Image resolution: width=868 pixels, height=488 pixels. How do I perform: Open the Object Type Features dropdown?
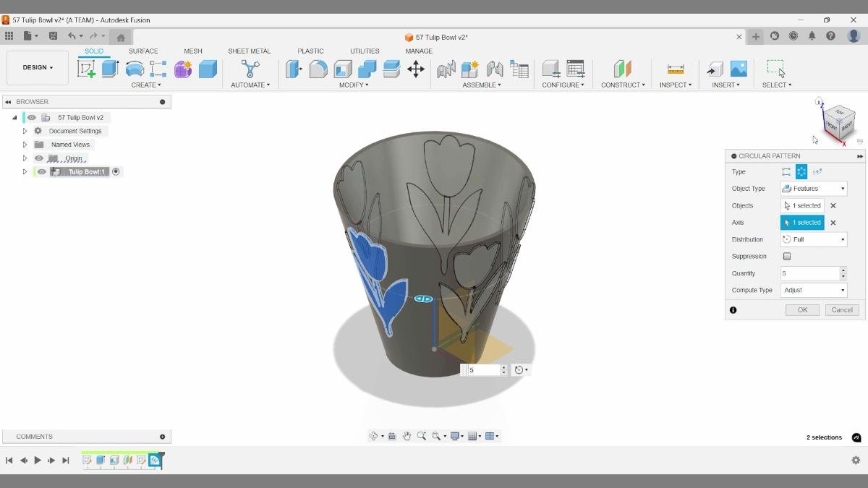click(x=814, y=189)
